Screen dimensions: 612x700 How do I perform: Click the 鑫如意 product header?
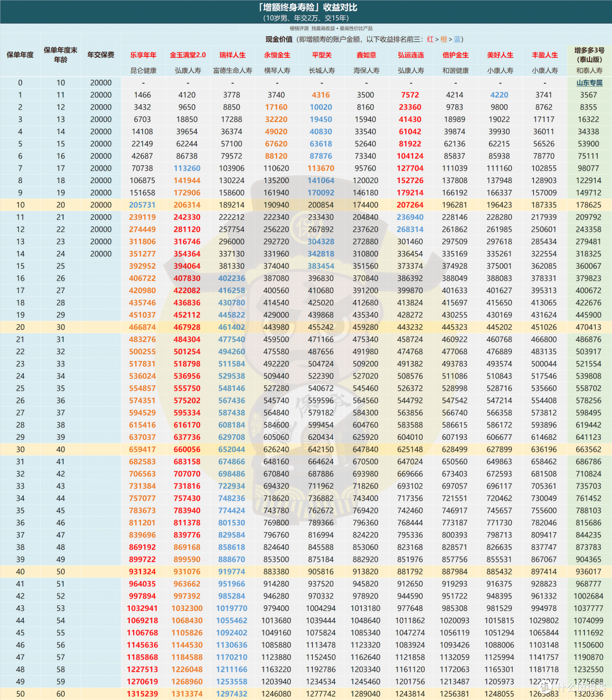tap(366, 55)
